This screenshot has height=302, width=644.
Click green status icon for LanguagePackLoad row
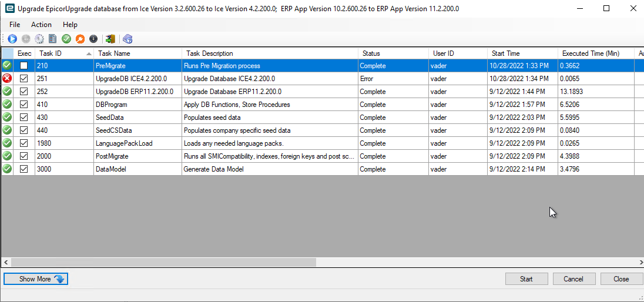[x=7, y=143]
